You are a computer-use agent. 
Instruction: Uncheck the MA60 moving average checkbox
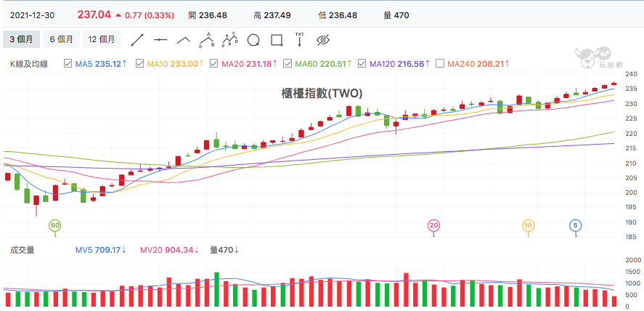288,64
